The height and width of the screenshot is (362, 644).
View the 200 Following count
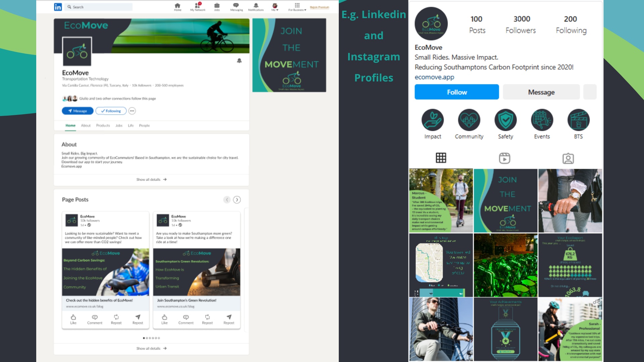[x=571, y=24]
